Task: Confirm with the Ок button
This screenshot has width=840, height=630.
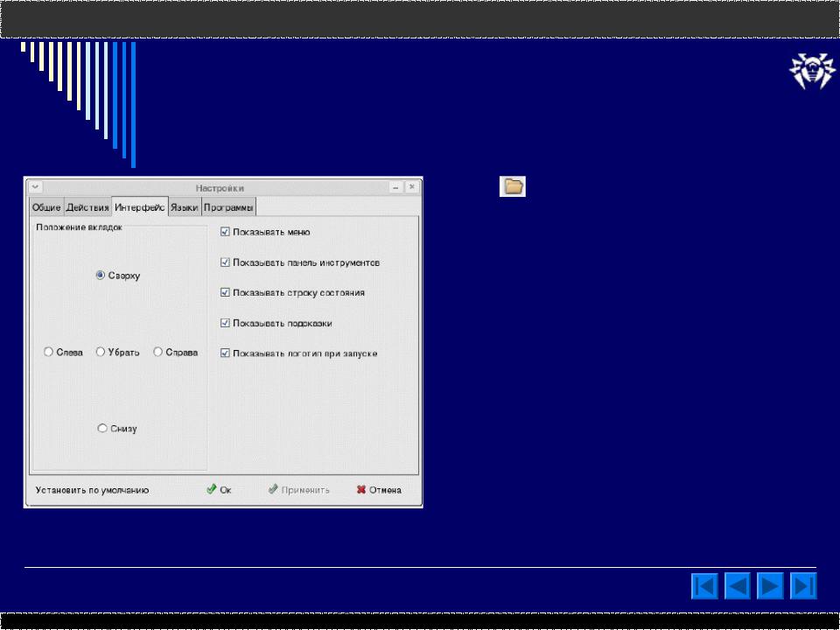Action: [x=219, y=490]
